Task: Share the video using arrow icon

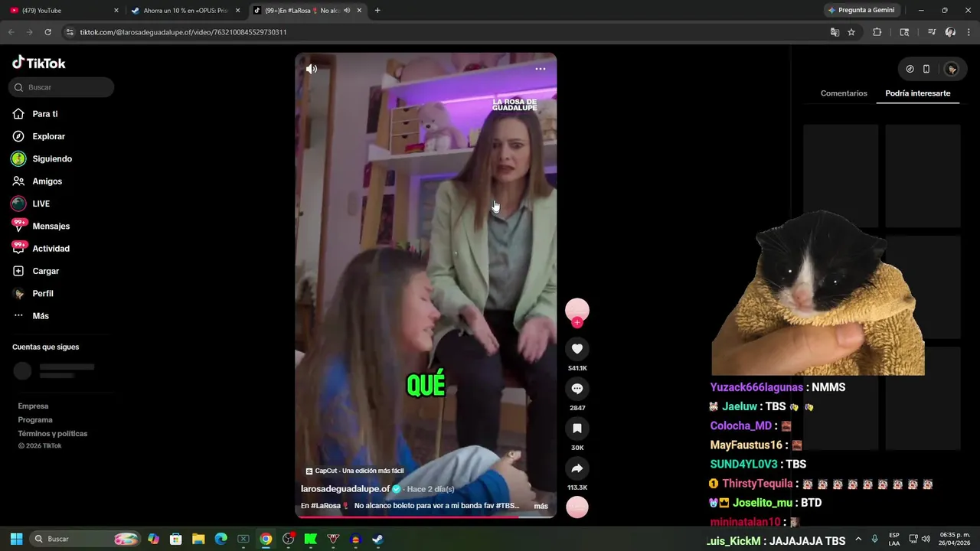Action: 577,468
